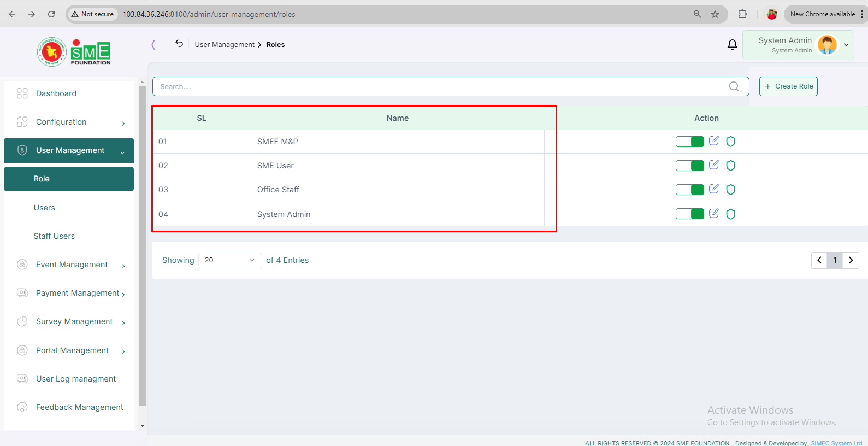Open permissions shield for System Admin role
The height and width of the screenshot is (446, 868).
click(x=730, y=214)
